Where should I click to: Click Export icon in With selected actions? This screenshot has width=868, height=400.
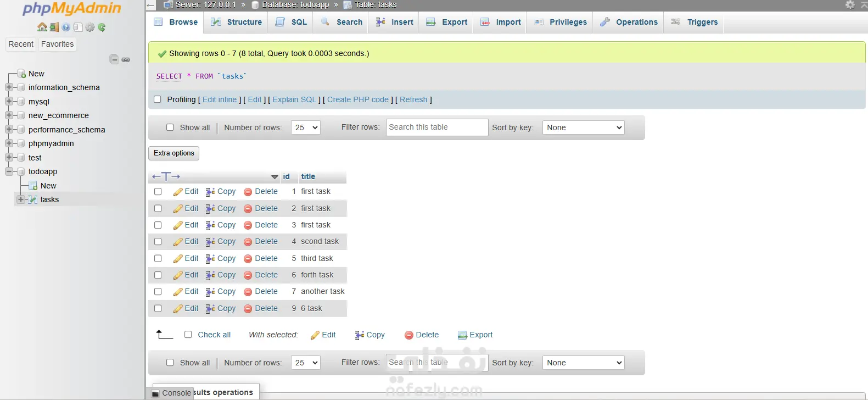point(462,335)
